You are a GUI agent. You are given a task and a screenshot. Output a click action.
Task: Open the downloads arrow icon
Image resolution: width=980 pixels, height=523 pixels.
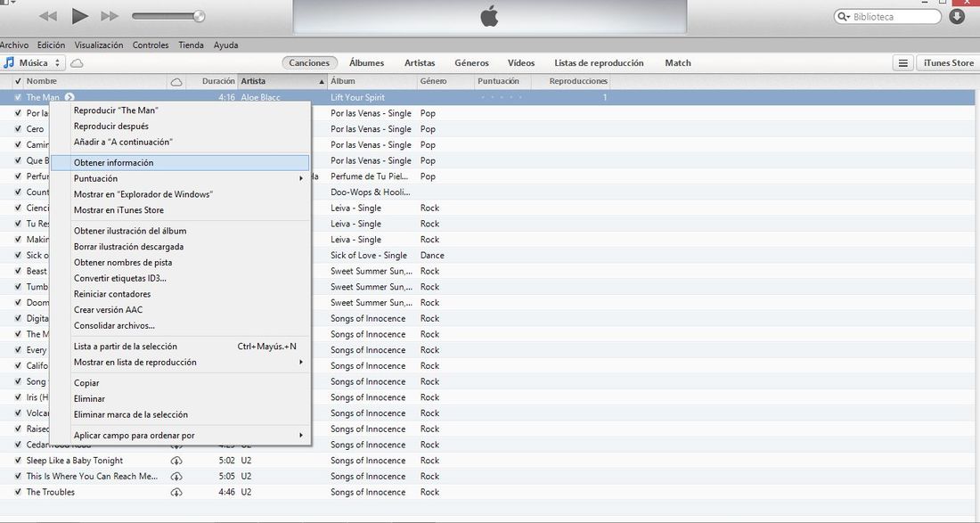(x=957, y=17)
